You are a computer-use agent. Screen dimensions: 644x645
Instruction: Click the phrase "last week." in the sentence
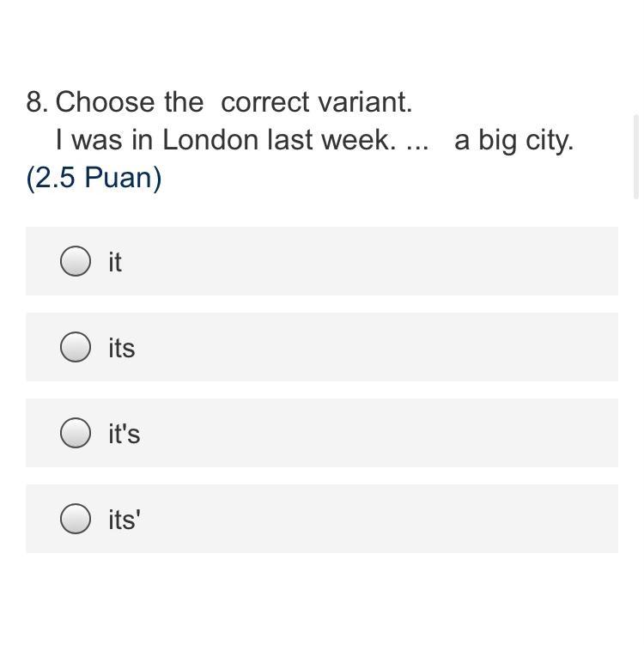point(331,140)
